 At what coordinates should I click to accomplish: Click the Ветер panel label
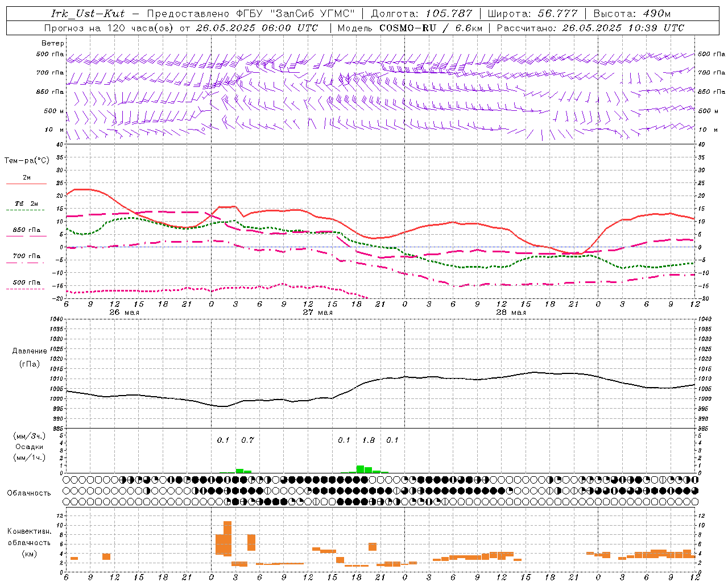click(x=53, y=43)
